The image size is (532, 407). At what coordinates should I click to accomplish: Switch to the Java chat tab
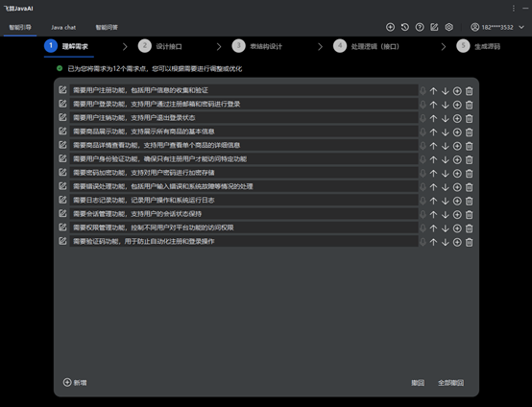coord(63,28)
